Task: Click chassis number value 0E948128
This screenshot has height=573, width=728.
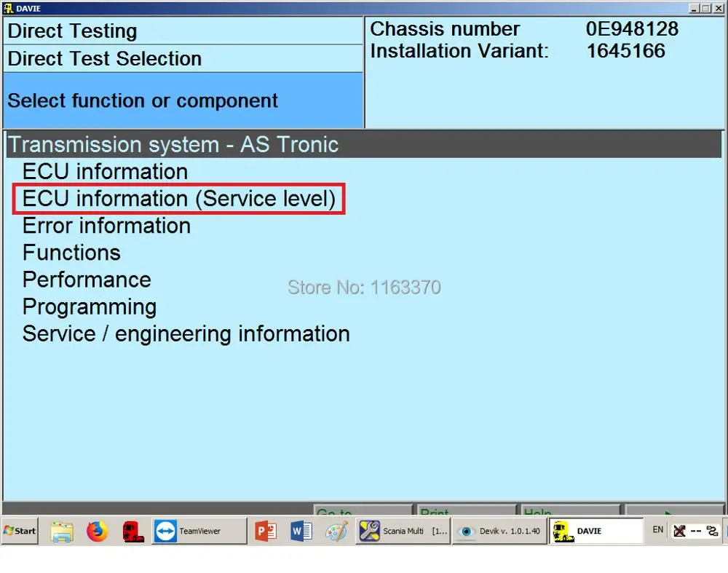Action: [632, 29]
